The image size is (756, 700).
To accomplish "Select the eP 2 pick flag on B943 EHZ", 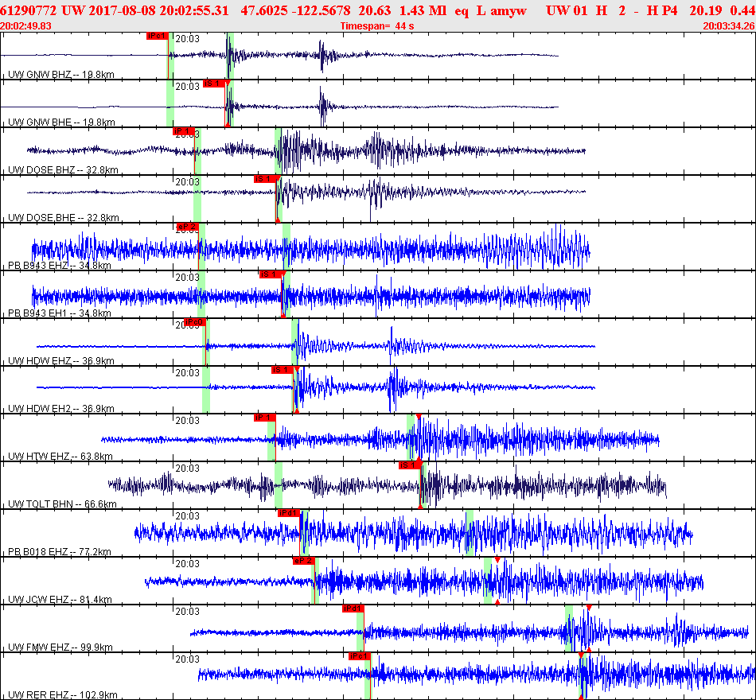I will (x=188, y=227).
